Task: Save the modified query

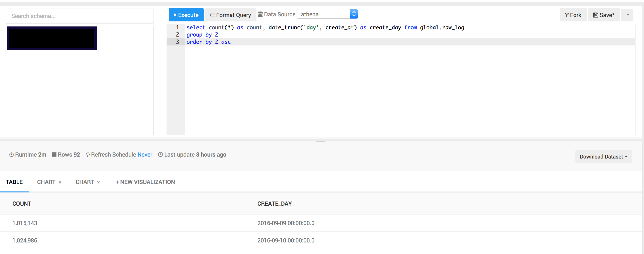Action: click(x=604, y=15)
